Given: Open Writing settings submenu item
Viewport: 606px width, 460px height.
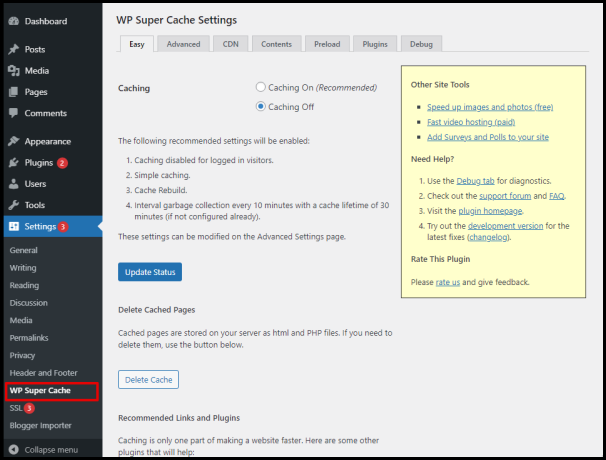Looking at the screenshot, I should pyautogui.click(x=23, y=268).
